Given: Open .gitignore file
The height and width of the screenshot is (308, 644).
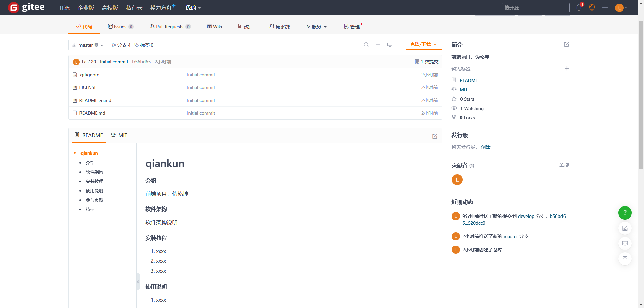Looking at the screenshot, I should [x=89, y=75].
